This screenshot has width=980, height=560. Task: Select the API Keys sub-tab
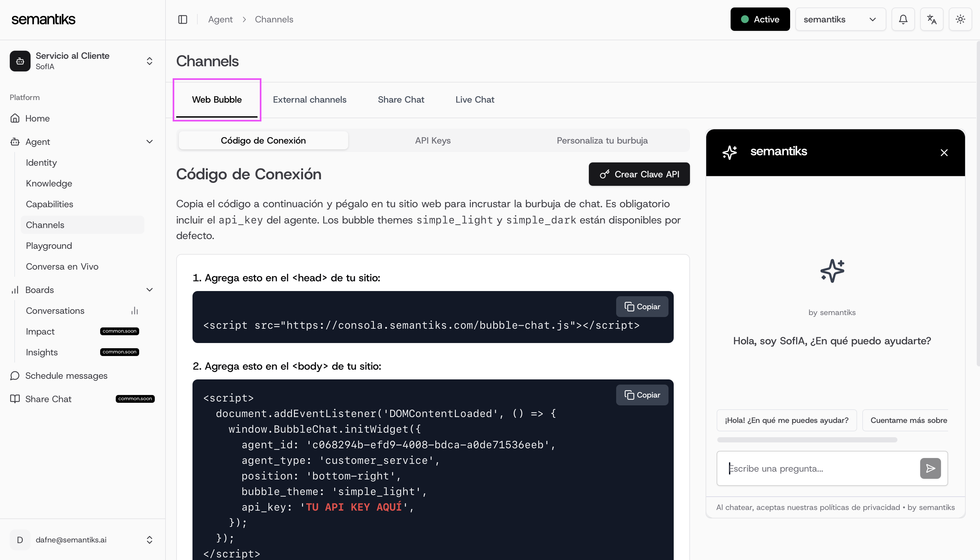[x=433, y=140]
